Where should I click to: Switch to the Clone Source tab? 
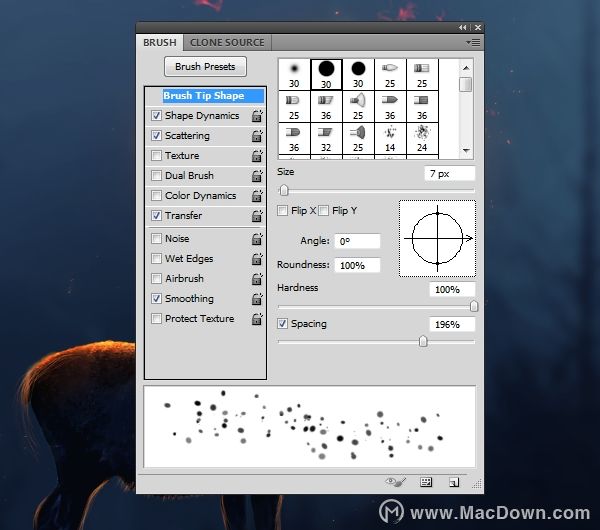227,42
